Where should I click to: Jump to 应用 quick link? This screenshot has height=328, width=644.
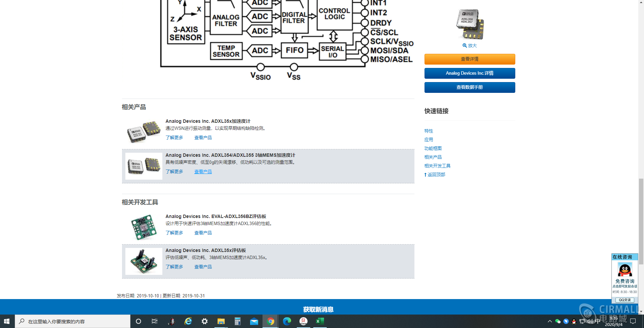point(429,140)
